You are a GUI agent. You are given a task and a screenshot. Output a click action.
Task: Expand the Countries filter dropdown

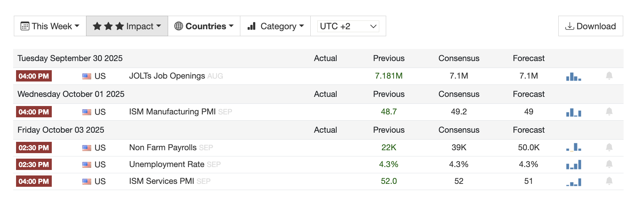(204, 26)
